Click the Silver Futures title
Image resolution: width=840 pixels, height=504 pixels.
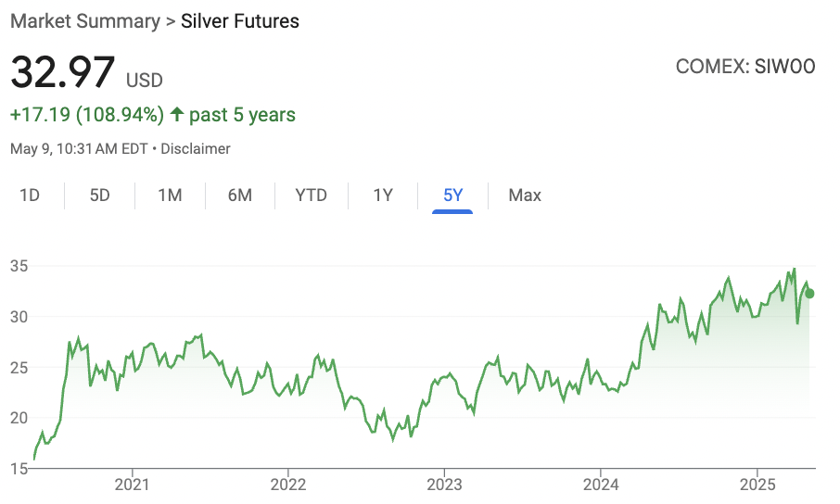pyautogui.click(x=240, y=21)
